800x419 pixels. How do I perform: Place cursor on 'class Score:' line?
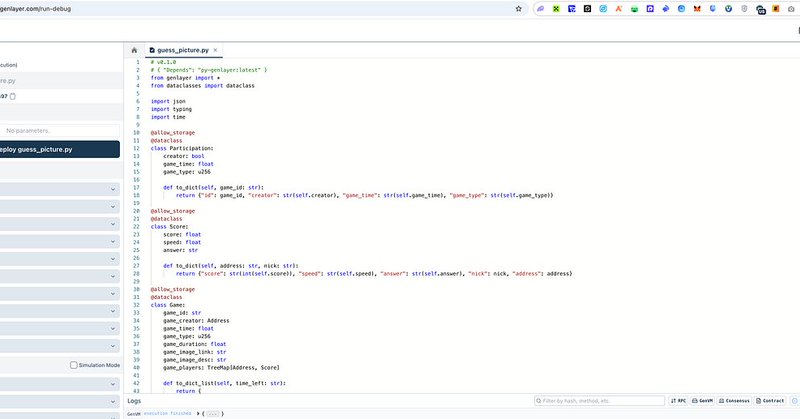click(169, 227)
